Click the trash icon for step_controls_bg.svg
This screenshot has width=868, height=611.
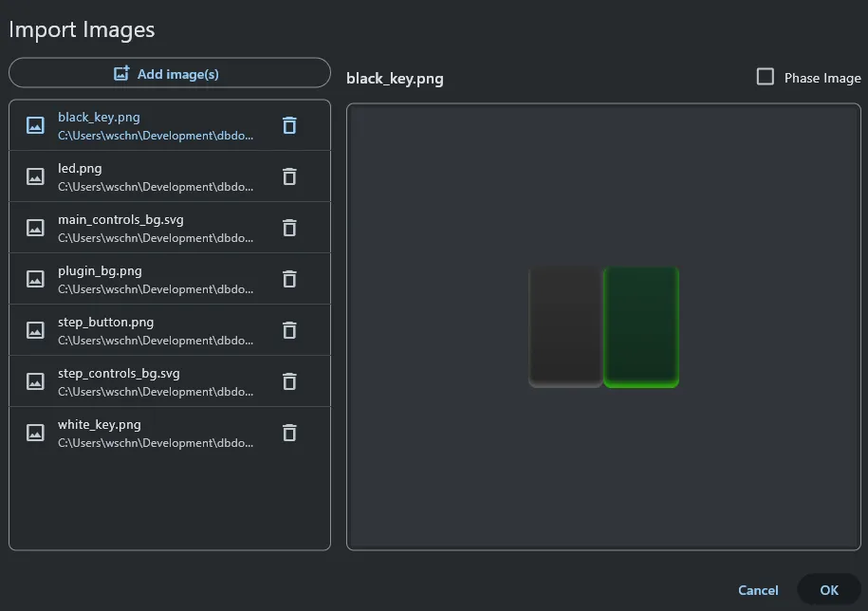coord(289,381)
